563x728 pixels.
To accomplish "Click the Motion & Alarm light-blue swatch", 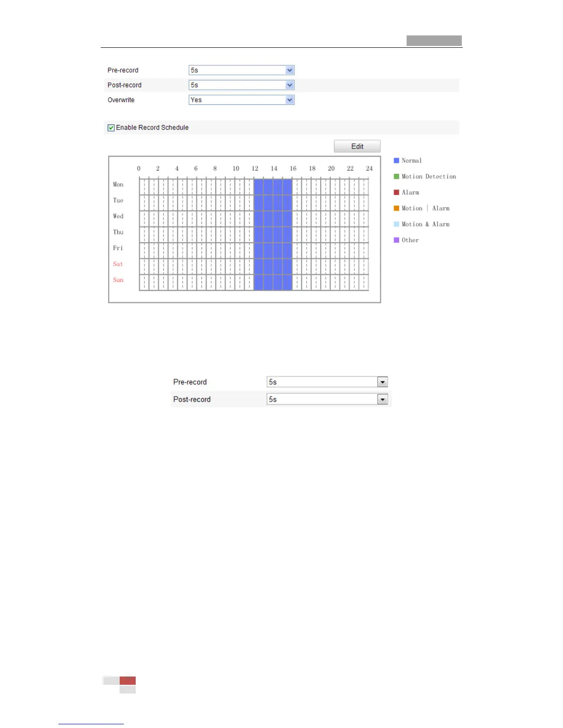I will [x=396, y=224].
